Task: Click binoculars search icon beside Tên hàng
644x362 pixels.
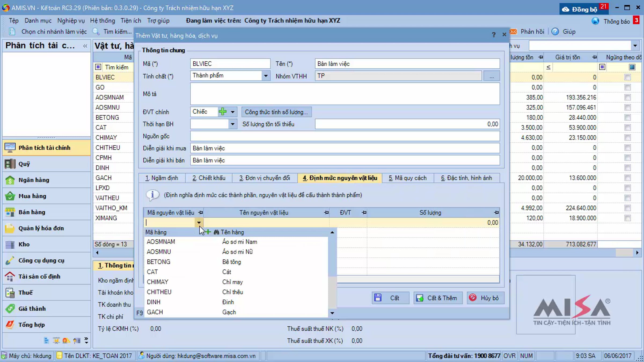Action: 216,232
